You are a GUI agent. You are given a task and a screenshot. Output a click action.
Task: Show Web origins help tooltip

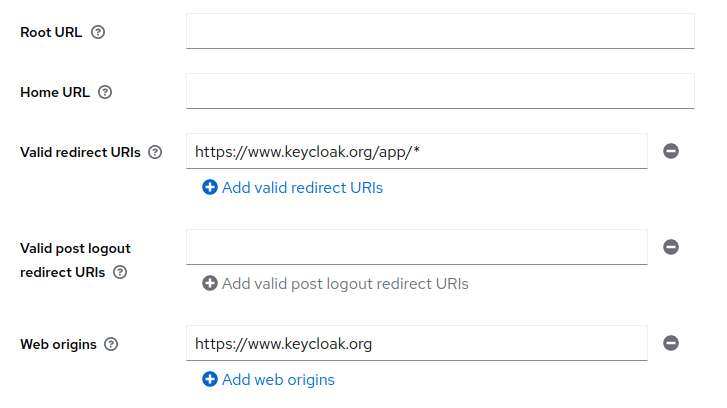tap(111, 344)
